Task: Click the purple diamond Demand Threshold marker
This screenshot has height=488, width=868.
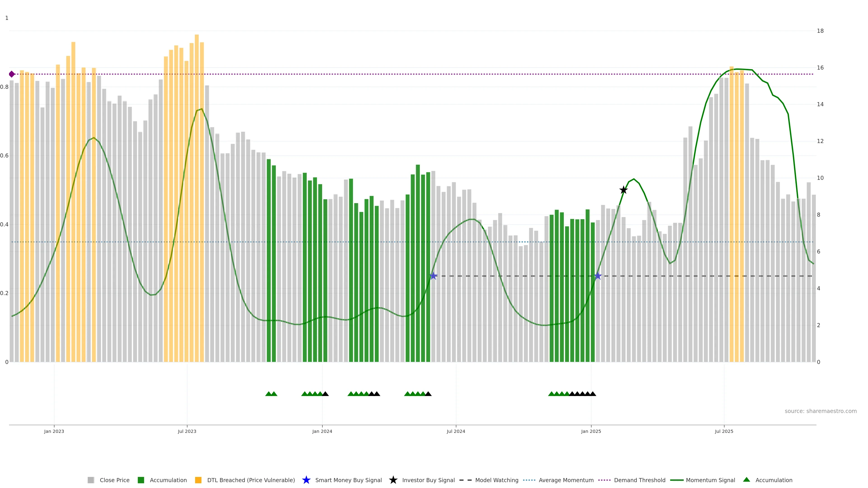Action: (x=12, y=74)
